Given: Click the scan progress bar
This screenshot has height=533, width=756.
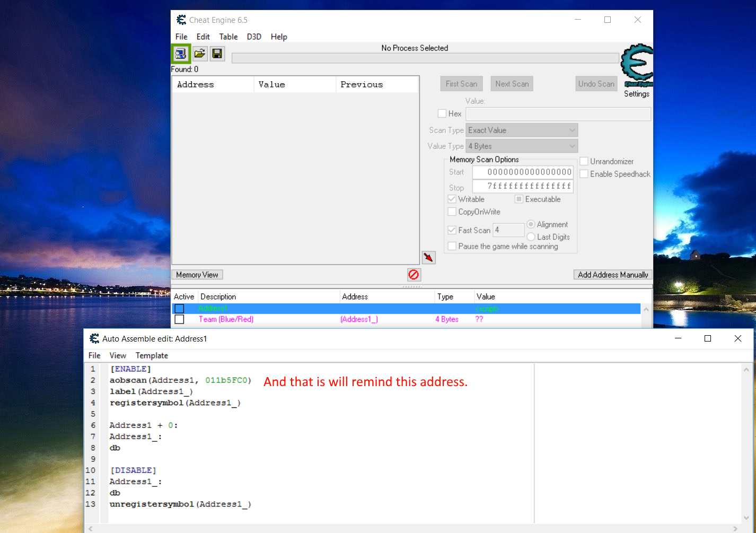Looking at the screenshot, I should point(425,58).
